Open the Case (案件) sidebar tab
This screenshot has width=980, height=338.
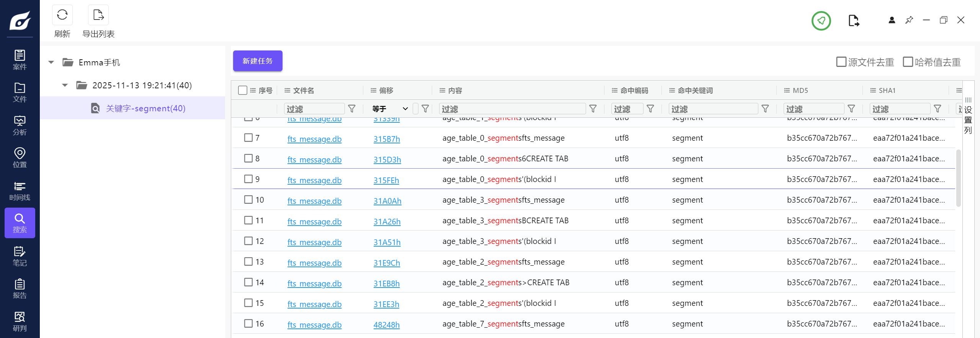coord(20,60)
